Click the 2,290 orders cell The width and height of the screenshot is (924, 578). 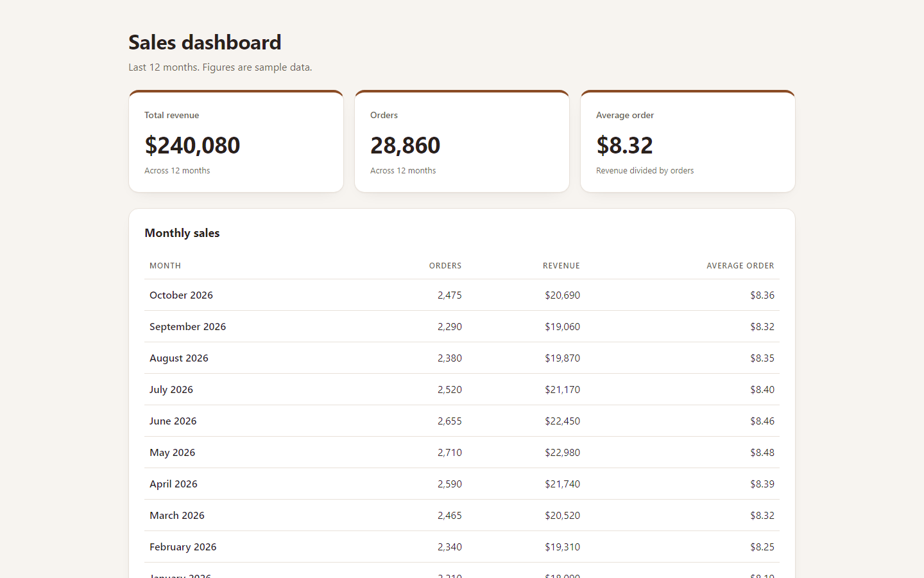coord(450,327)
